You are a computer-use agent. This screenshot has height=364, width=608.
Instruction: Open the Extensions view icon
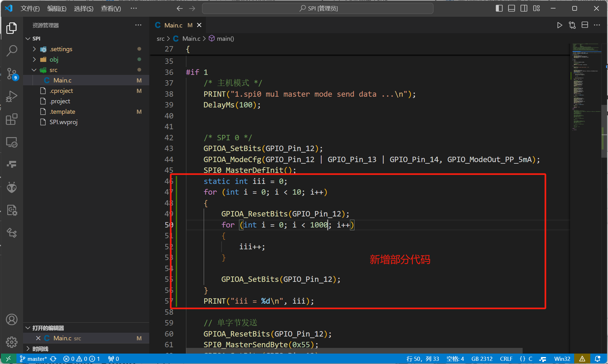(12, 119)
